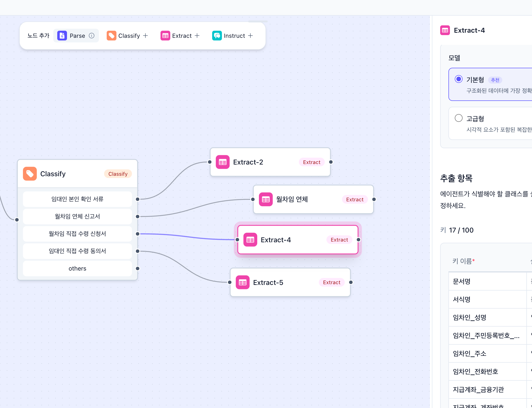Select the 기본형 model radio button
This screenshot has height=408, width=532.
coord(459,79)
